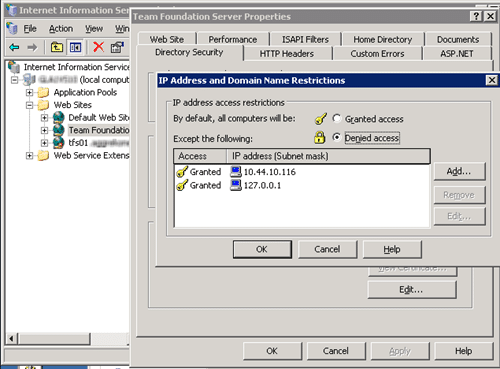Click Help at bottom of Properties window

click(464, 351)
